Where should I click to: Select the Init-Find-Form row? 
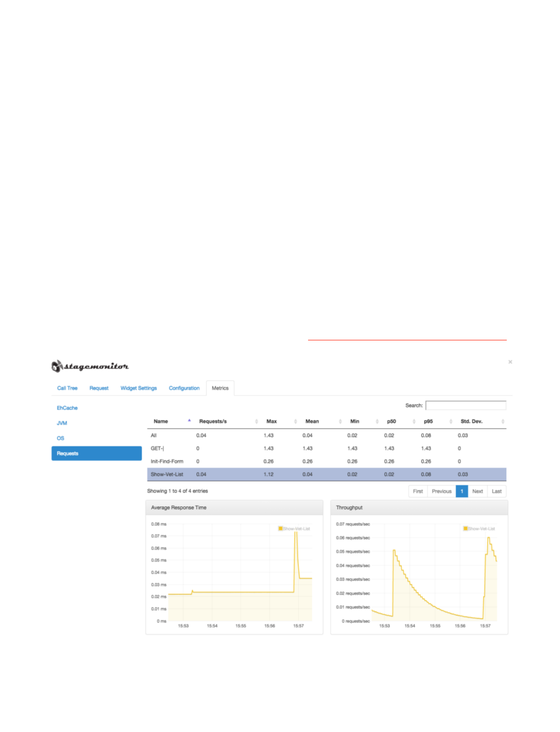coord(327,461)
